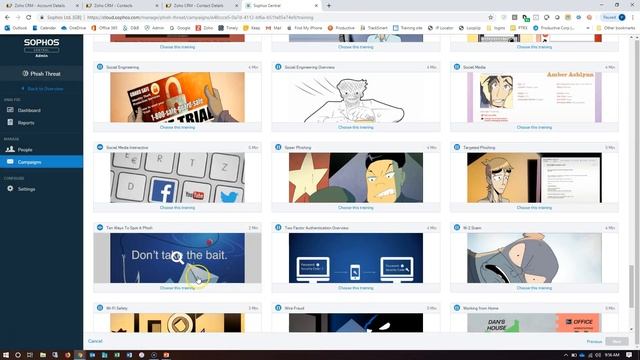Click the Back to Overview link
Viewport: 640px width, 360px height.
(42, 89)
